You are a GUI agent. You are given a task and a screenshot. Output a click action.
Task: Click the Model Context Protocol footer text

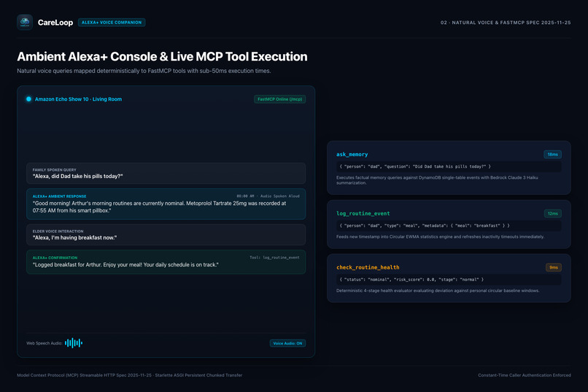[x=129, y=375]
